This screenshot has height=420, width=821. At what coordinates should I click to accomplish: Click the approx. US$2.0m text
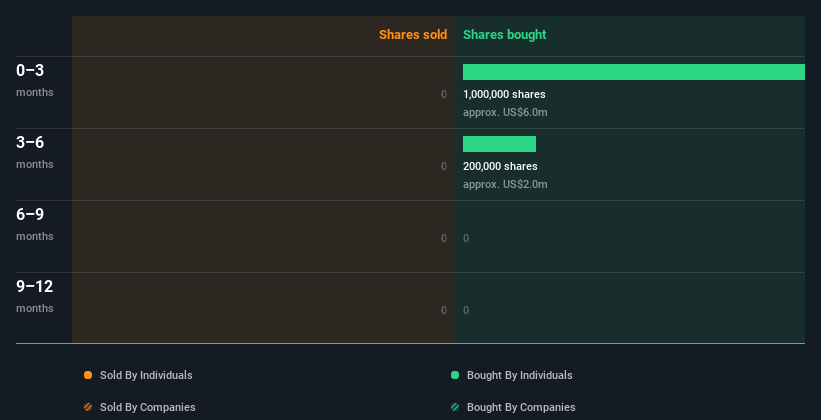point(505,184)
